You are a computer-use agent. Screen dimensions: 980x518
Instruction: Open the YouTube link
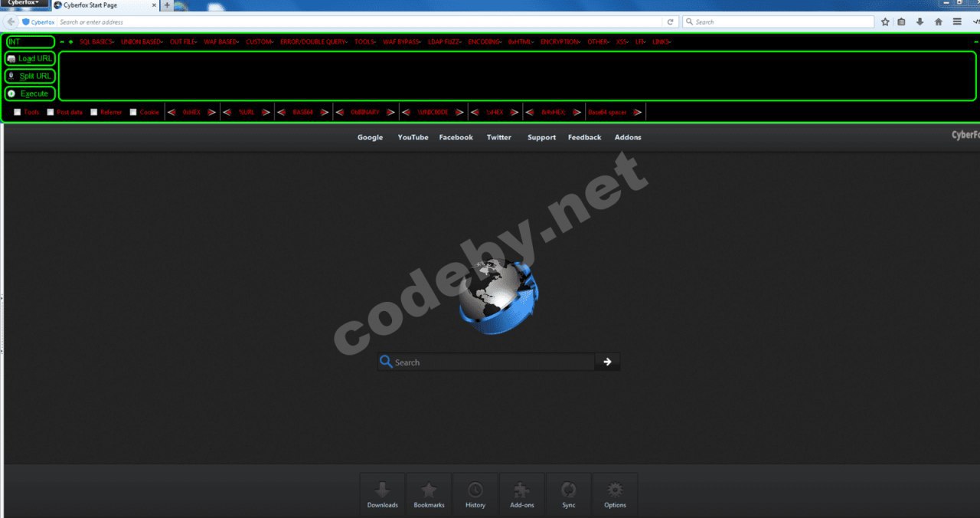click(x=413, y=137)
